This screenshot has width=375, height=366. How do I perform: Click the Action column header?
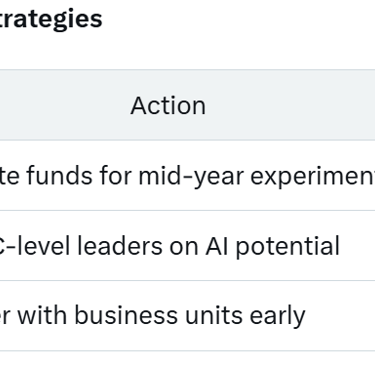(168, 106)
